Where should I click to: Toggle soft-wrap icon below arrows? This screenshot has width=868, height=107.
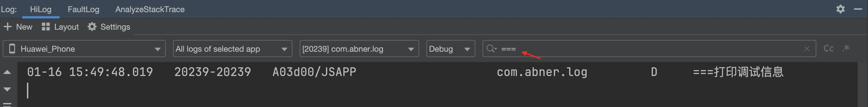(x=7, y=104)
